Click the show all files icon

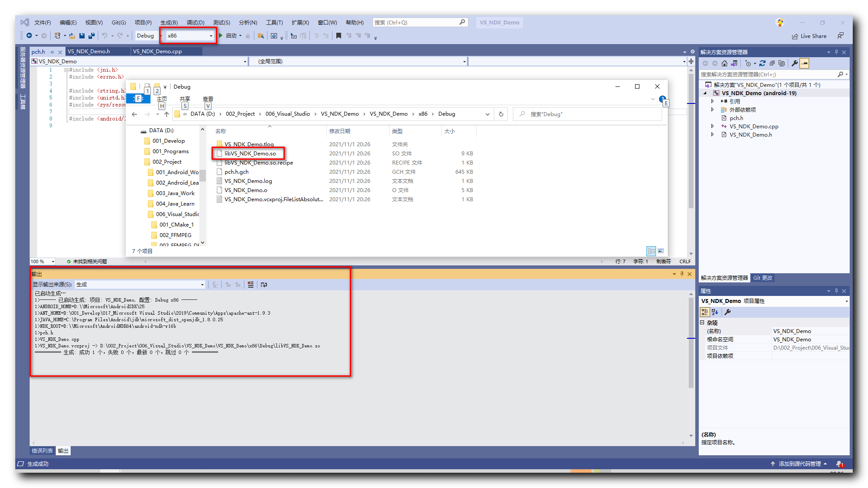pyautogui.click(x=782, y=63)
